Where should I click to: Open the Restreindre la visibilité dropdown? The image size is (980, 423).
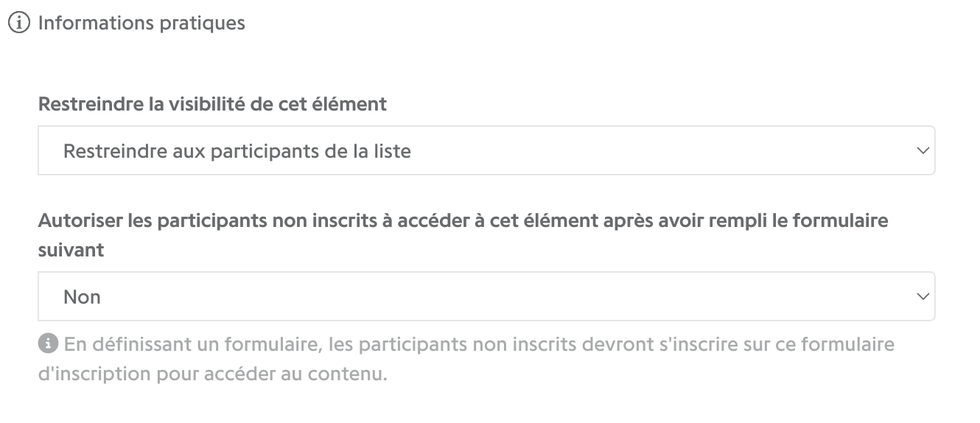coord(486,150)
